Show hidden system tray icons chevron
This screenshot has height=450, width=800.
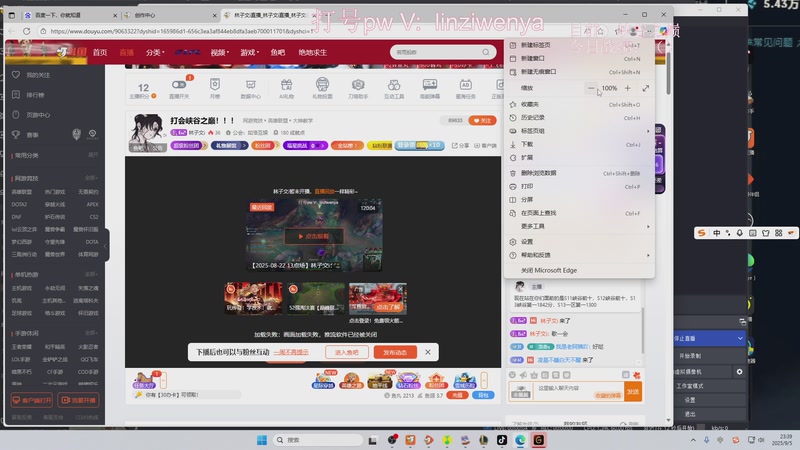click(693, 440)
